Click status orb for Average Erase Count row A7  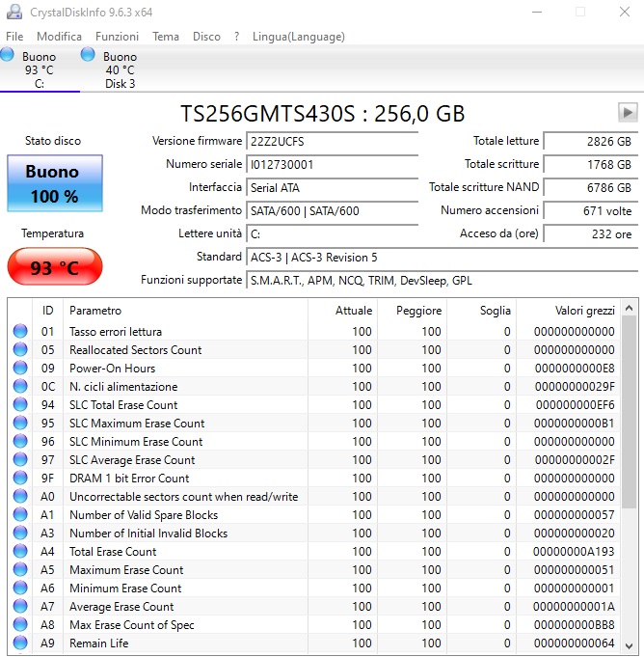tap(20, 606)
